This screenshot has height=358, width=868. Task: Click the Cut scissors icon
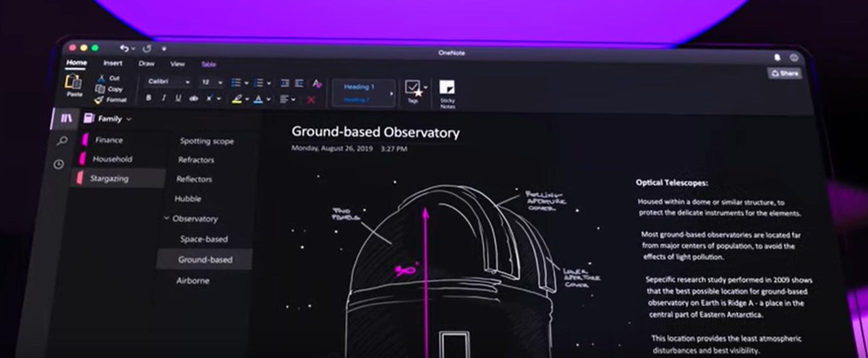[x=101, y=78]
